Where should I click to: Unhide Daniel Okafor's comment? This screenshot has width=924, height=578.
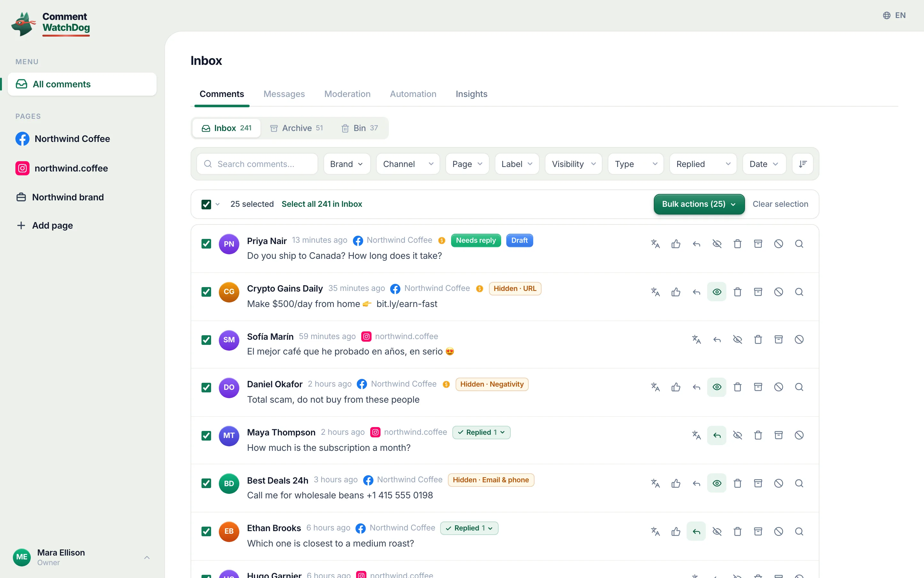point(717,387)
